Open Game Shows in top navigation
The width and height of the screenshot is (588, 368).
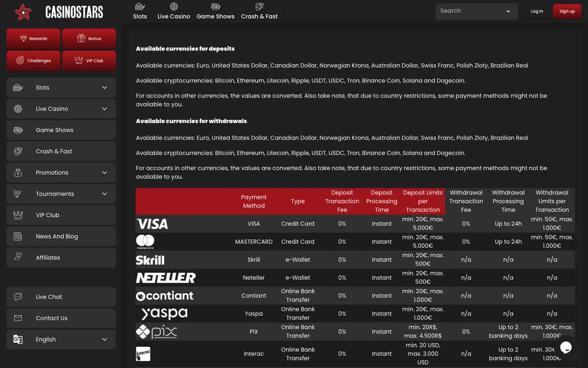216,11
